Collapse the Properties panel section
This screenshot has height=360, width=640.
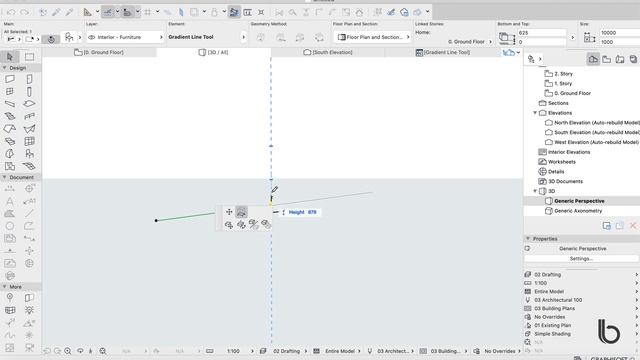click(x=528, y=238)
